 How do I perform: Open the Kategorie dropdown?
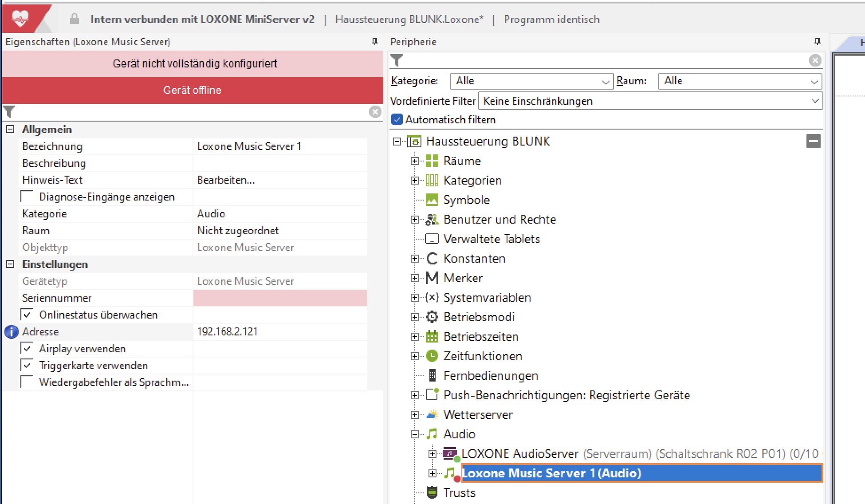coord(531,81)
